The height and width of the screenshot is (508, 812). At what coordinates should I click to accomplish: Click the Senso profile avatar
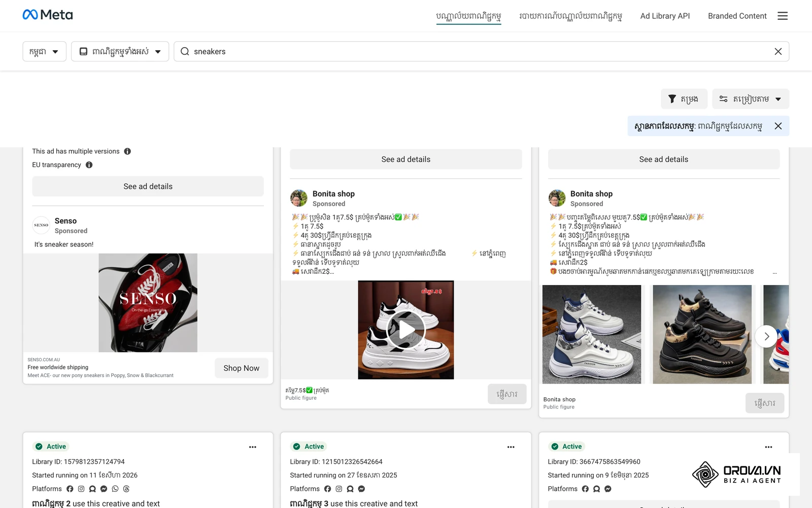(41, 225)
